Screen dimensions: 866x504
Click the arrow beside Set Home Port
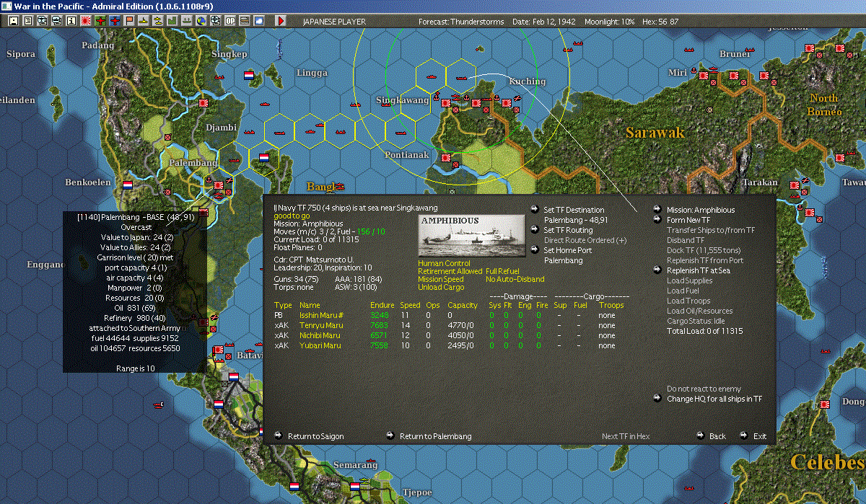535,250
